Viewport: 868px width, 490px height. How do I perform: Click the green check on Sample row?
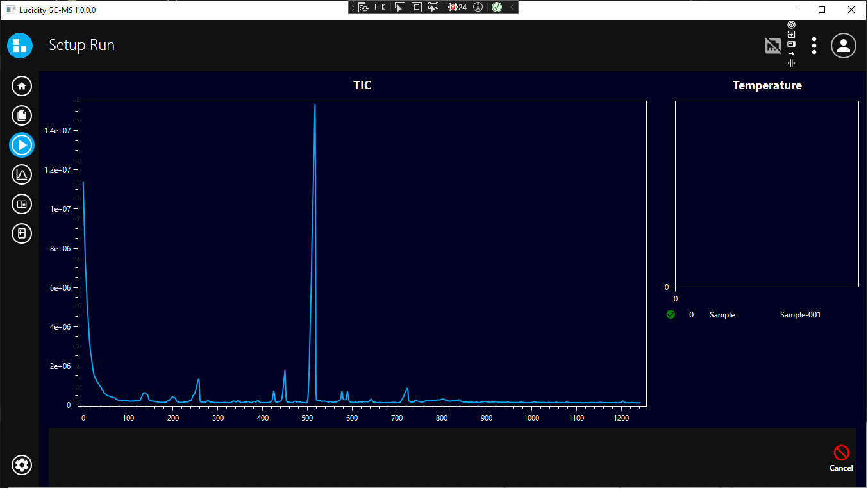[x=671, y=315]
